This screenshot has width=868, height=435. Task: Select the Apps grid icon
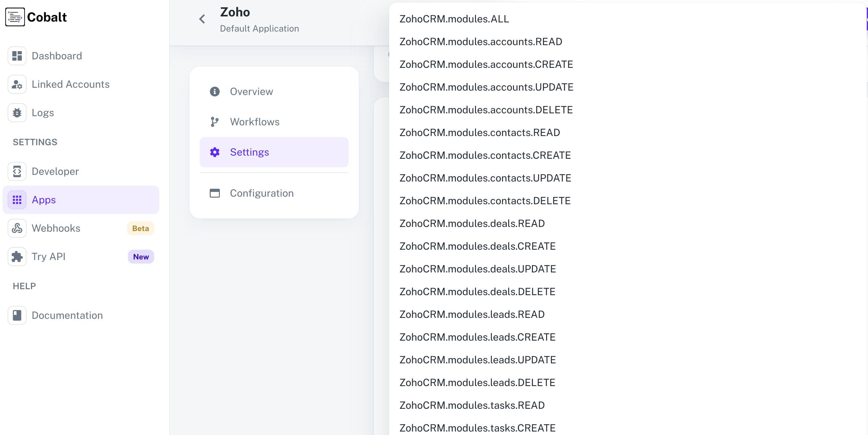(x=17, y=199)
